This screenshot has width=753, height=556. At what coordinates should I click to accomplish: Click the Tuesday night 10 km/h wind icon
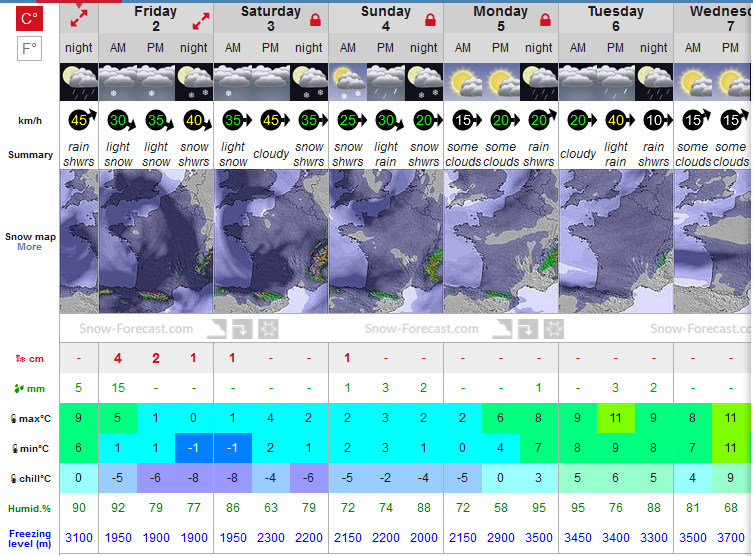pyautogui.click(x=657, y=120)
